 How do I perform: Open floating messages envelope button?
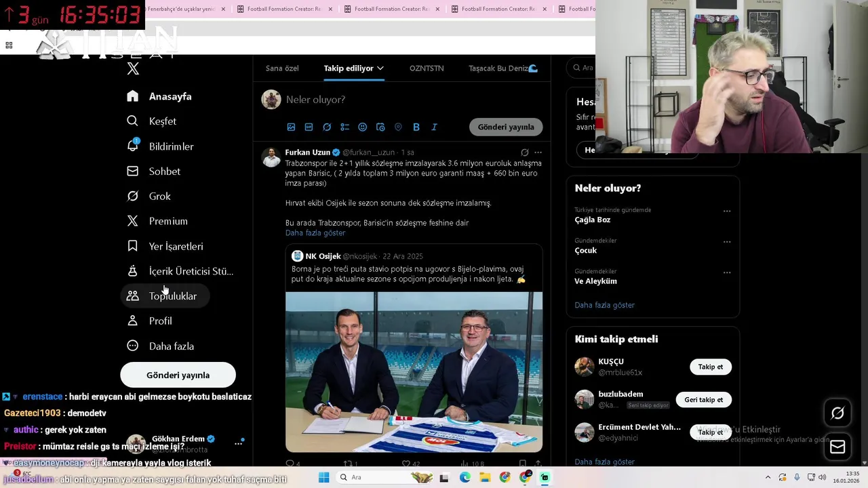tap(837, 447)
